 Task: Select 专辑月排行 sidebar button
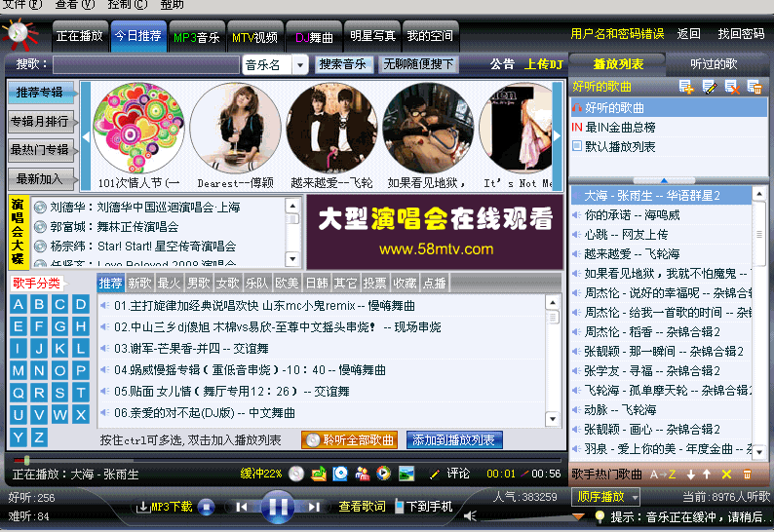(x=41, y=122)
